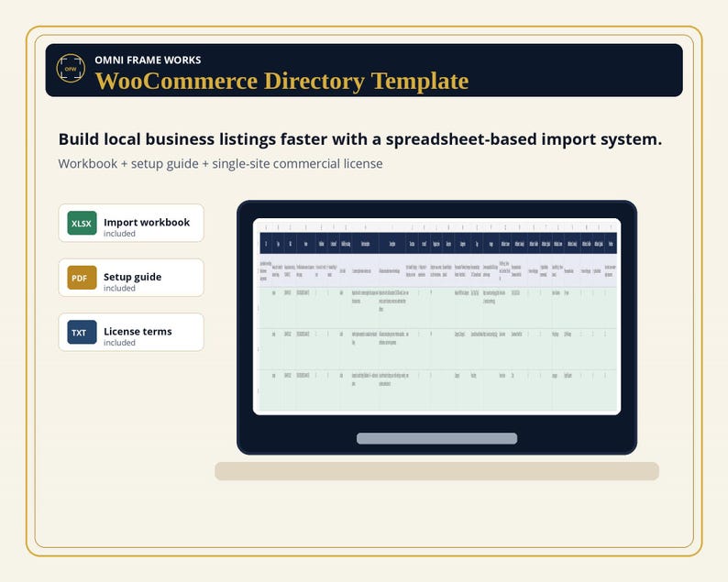
Task: Open the Import workbook card
Action: click(x=131, y=224)
